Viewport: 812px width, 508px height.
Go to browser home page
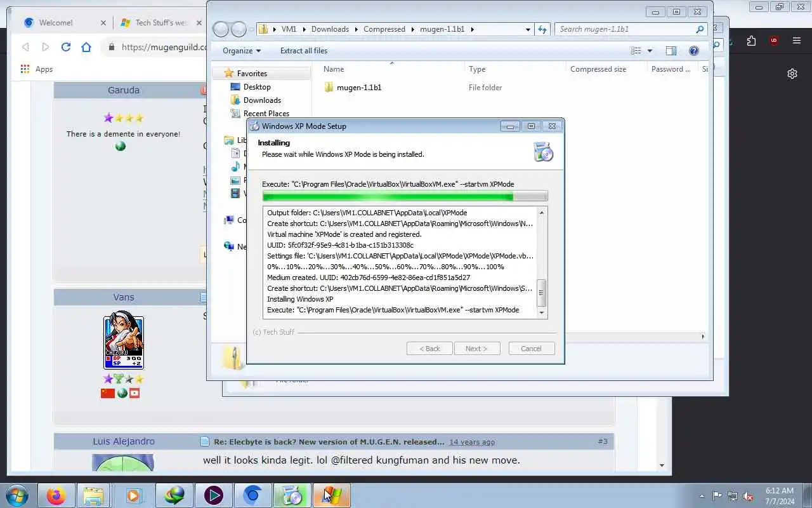coord(86,47)
